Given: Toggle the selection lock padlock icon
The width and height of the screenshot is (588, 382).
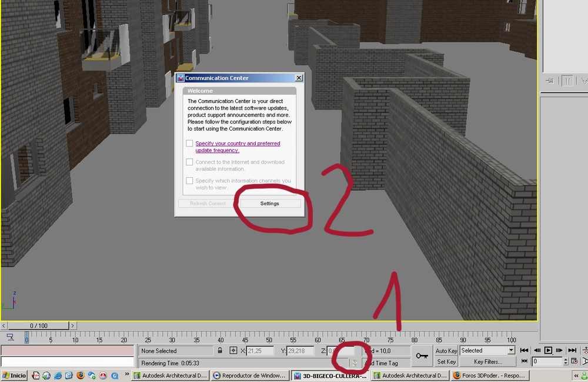Looking at the screenshot, I should coord(220,350).
